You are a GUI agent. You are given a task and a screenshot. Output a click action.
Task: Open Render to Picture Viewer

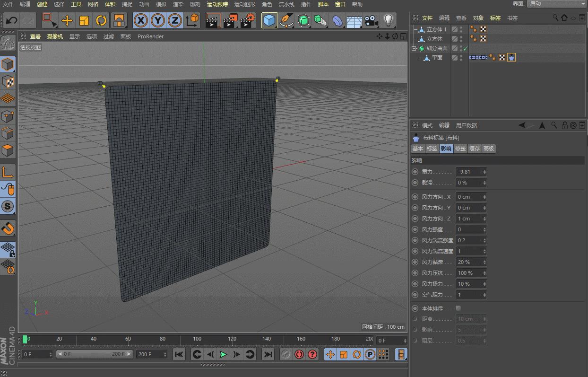click(230, 20)
